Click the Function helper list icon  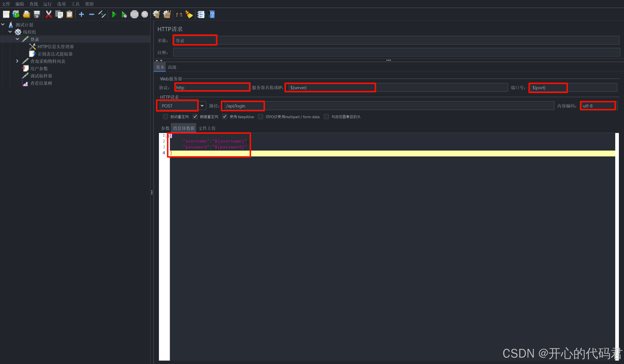(201, 14)
